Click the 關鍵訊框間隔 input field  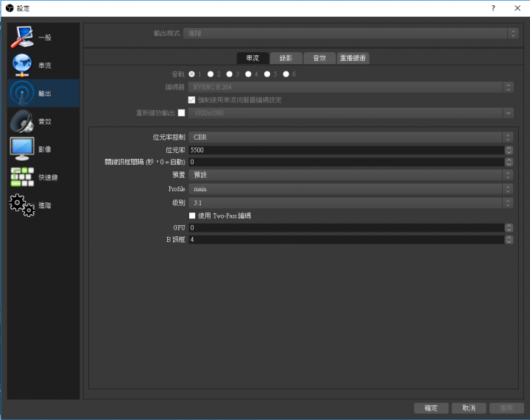[347, 162]
